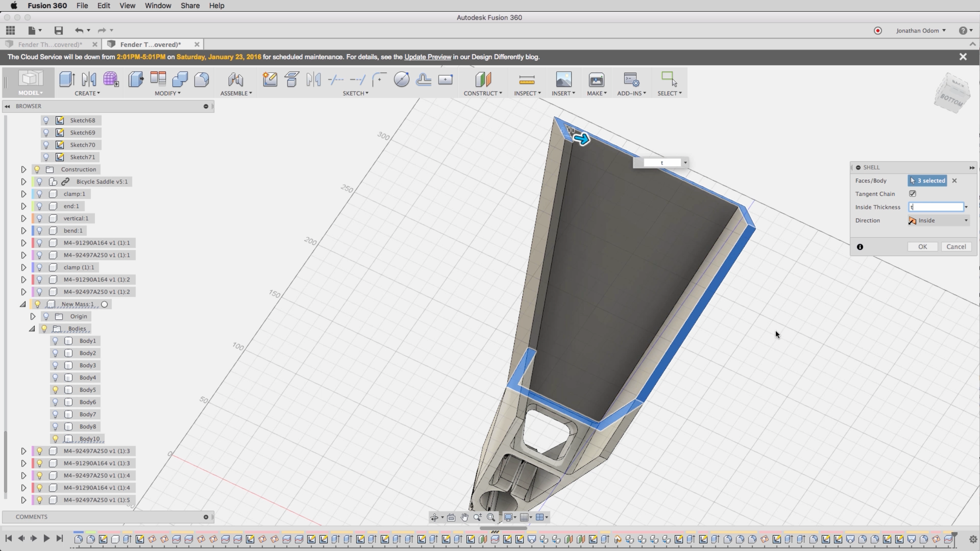The width and height of the screenshot is (980, 551).
Task: Select the Pan hand icon in navigation bar
Action: 464,518
